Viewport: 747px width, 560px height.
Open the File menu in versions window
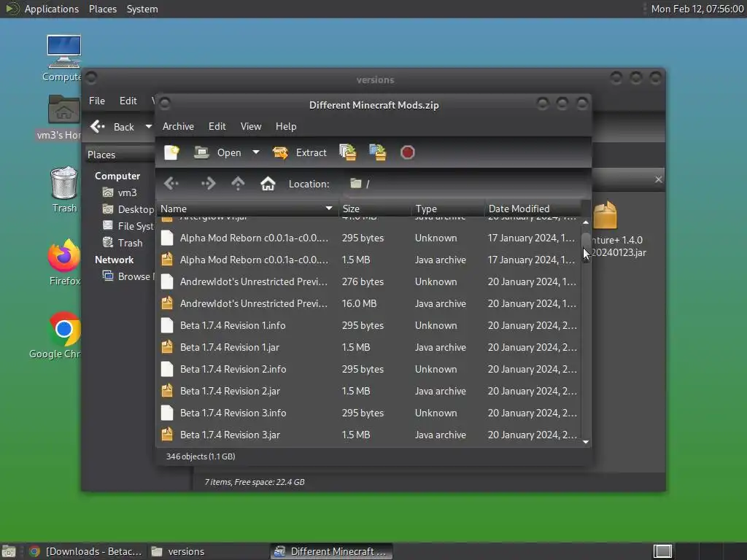(97, 101)
